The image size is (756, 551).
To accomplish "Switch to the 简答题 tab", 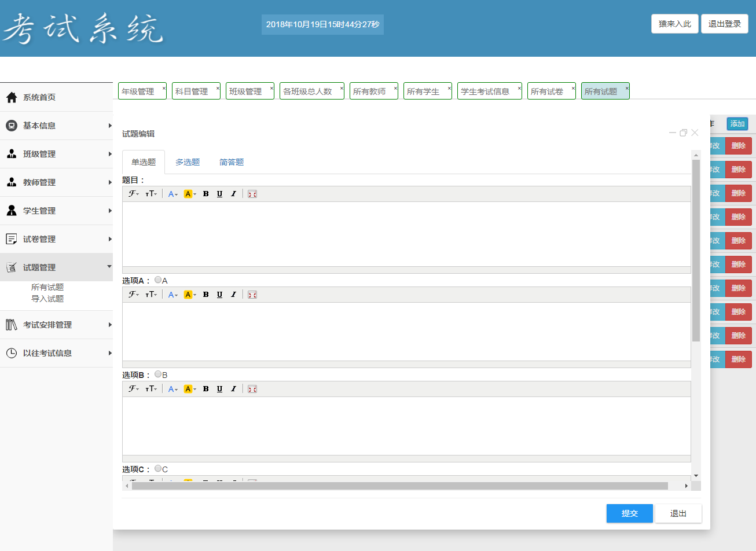I will tap(232, 162).
